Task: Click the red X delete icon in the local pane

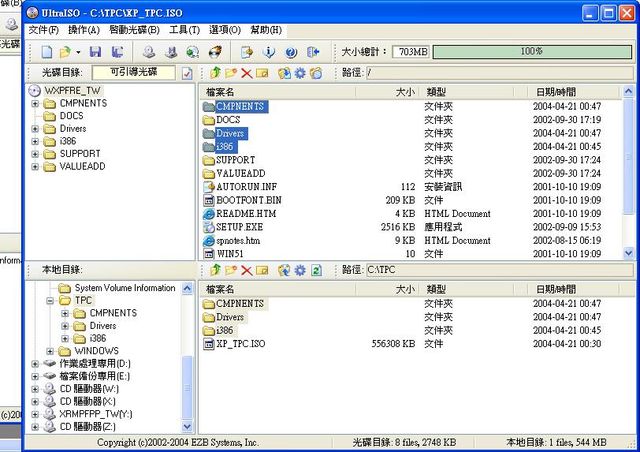Action: pos(247,270)
